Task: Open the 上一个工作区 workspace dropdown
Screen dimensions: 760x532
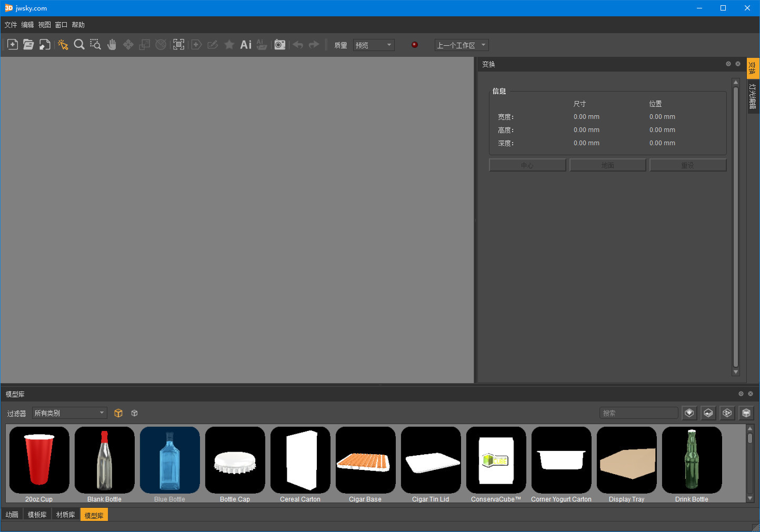Action: pyautogui.click(x=462, y=45)
